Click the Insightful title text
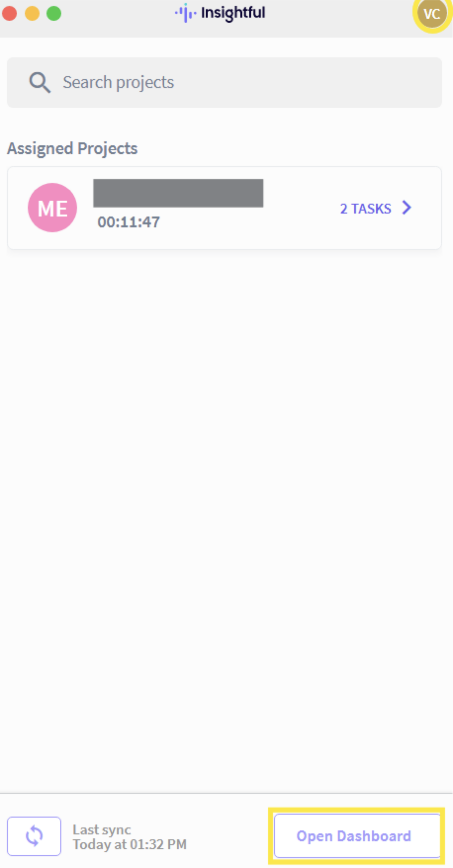This screenshot has height=868, width=453. point(233,13)
